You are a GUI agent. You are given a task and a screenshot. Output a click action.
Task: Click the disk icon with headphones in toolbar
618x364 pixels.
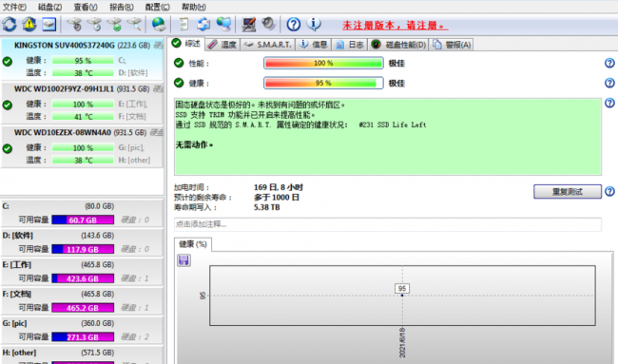(74, 25)
